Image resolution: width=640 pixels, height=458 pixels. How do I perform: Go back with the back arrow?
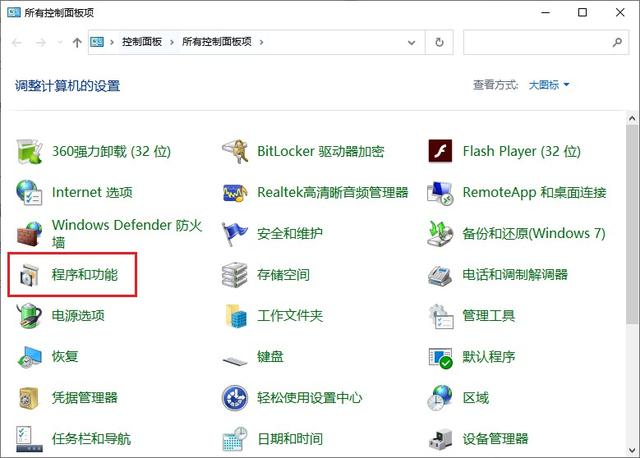click(x=17, y=42)
